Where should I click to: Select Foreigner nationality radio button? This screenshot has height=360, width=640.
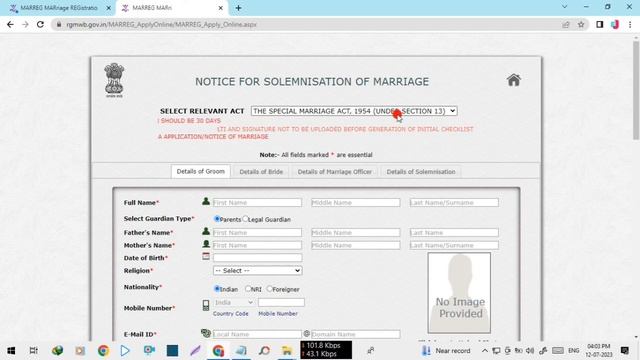click(269, 289)
